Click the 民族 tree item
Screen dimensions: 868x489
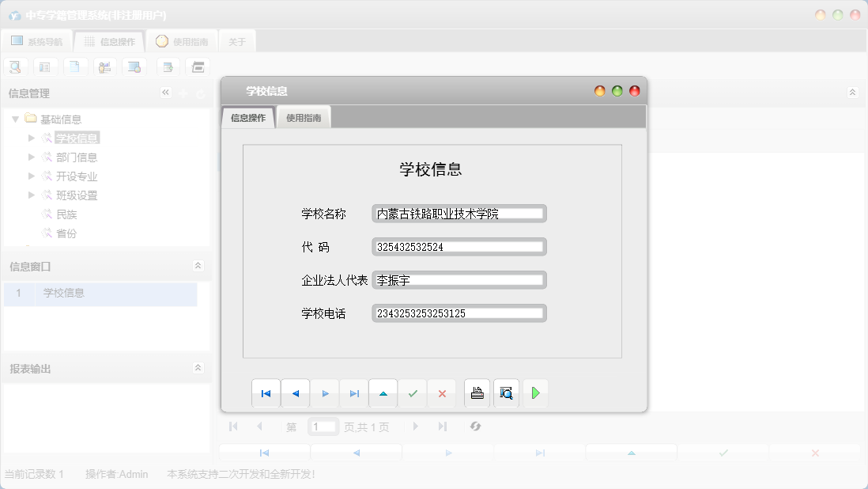point(68,214)
